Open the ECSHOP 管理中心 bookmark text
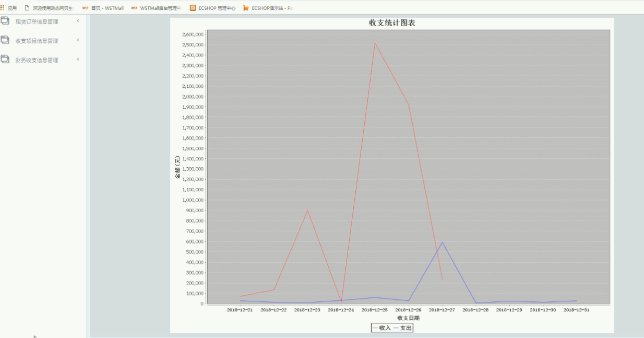The width and height of the screenshot is (644, 338). pos(217,8)
